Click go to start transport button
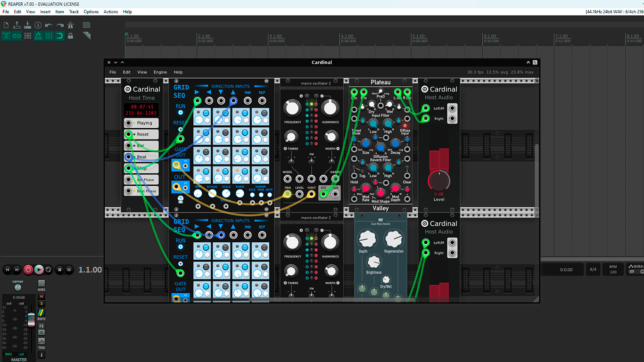Screen dimensions: 644x362 [x=7, y=270]
